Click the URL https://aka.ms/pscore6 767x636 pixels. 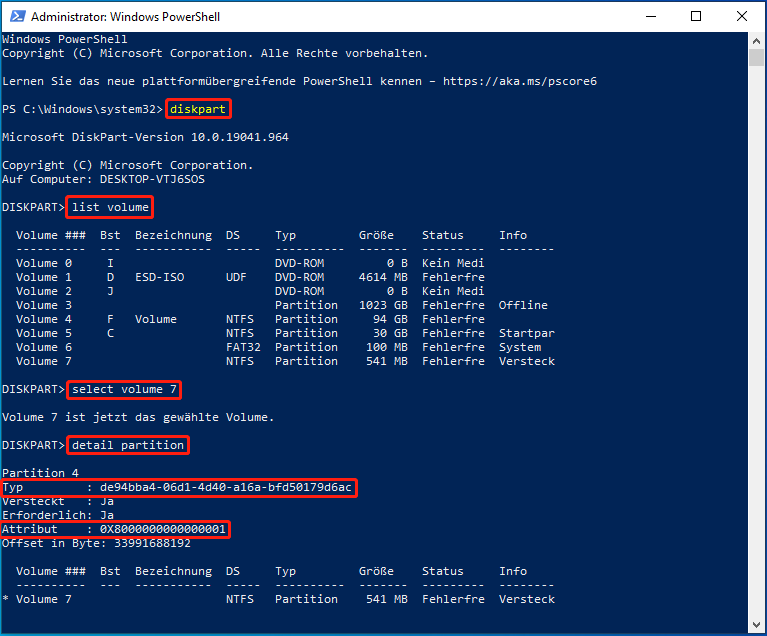point(519,81)
